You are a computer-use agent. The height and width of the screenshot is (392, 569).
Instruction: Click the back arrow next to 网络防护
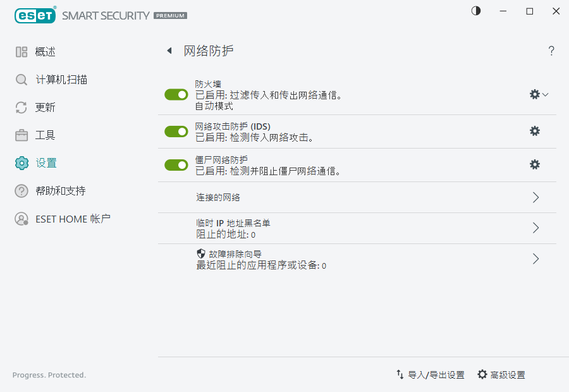point(169,51)
